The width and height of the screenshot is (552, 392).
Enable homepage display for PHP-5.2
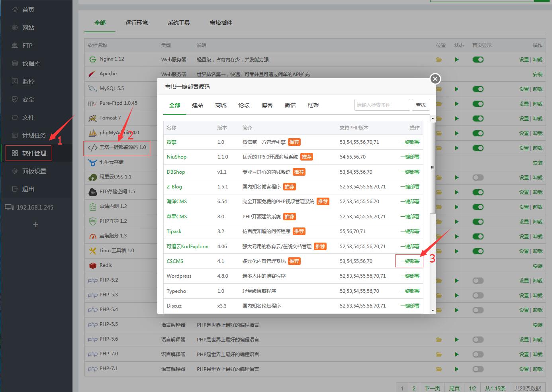(x=478, y=281)
